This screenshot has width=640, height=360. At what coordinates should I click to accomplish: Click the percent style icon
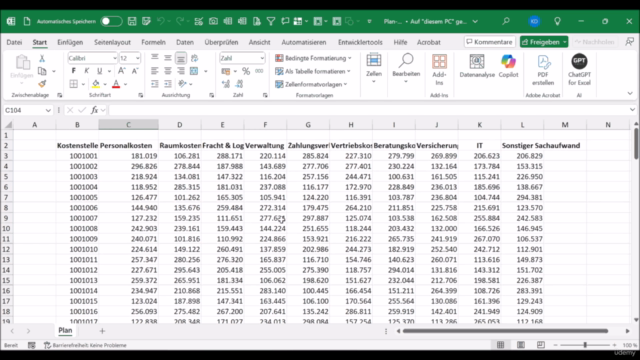[246, 71]
